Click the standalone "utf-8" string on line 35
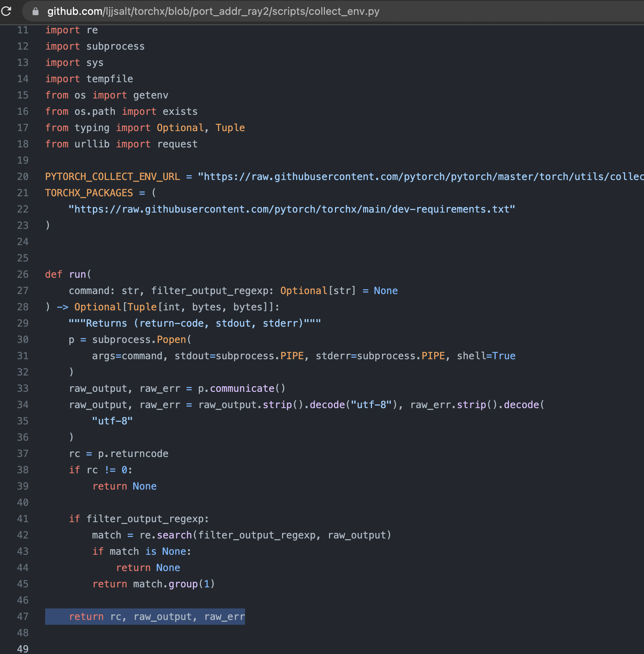This screenshot has width=644, height=654. 113,421
